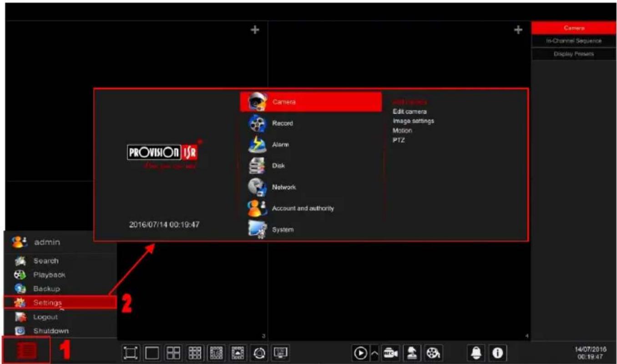Viewport: 617px width, 364px height.
Task: Choose Logout in the start menu
Action: pos(61,317)
